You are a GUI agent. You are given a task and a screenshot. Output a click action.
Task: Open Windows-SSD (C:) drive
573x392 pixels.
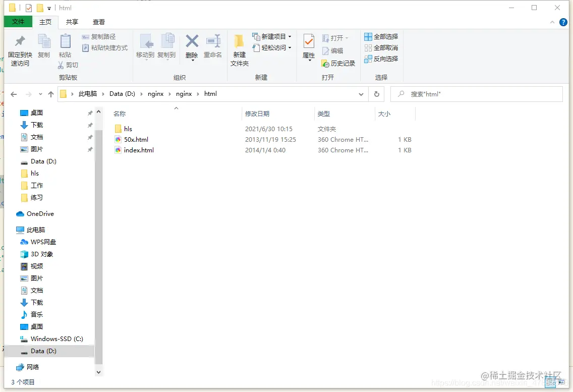(56, 339)
